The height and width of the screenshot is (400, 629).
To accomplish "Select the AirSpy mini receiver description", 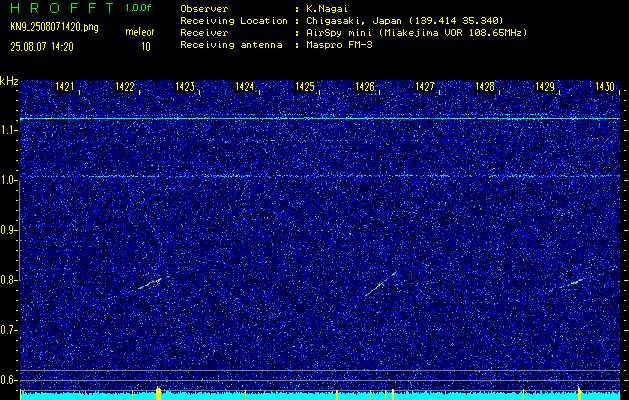I will [x=416, y=33].
